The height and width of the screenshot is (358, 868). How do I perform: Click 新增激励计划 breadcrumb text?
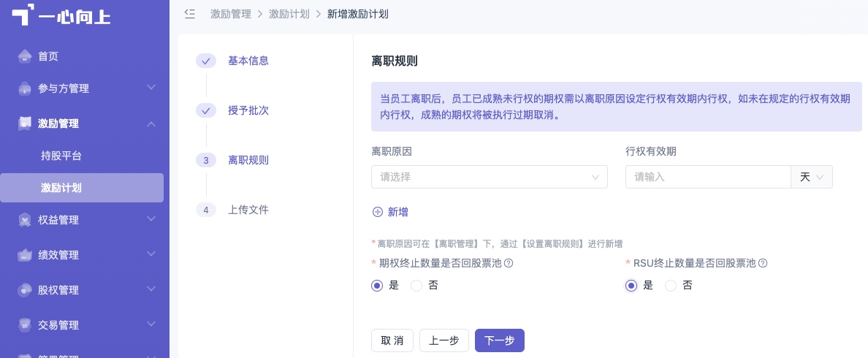click(x=357, y=15)
